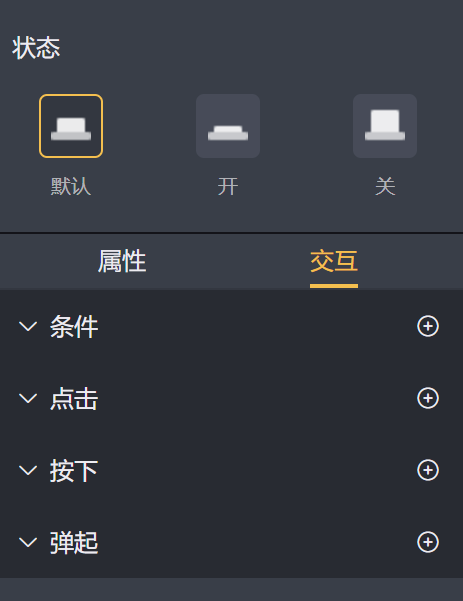Add a 弹起 interaction with plus icon
Image resolution: width=463 pixels, height=601 pixels.
(x=428, y=542)
